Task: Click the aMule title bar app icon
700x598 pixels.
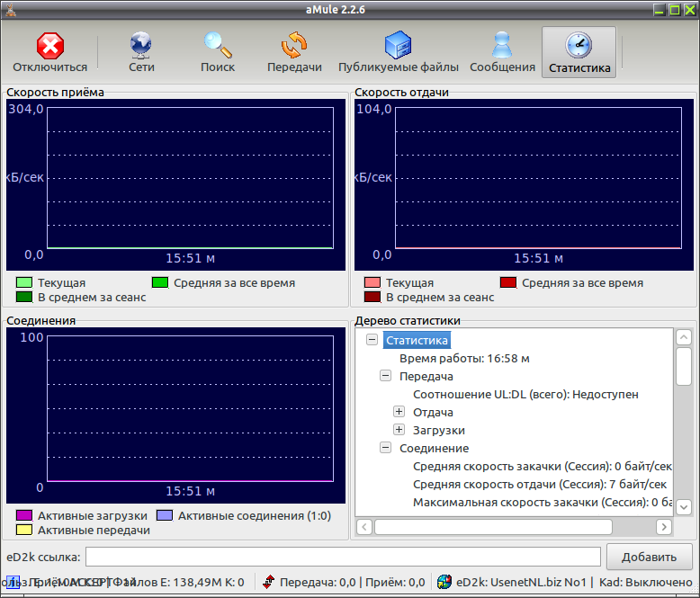Action: pos(11,9)
